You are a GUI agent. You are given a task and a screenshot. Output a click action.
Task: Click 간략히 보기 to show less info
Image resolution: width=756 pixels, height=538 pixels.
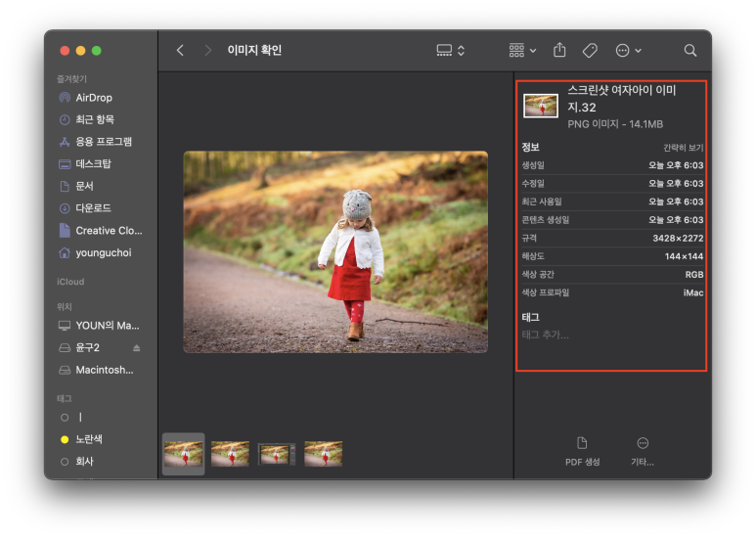tap(684, 148)
